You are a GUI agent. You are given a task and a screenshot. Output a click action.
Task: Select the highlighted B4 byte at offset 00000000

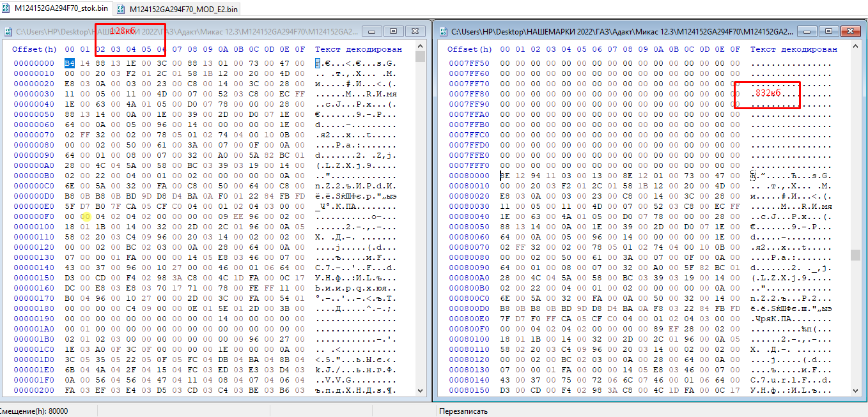click(x=69, y=63)
